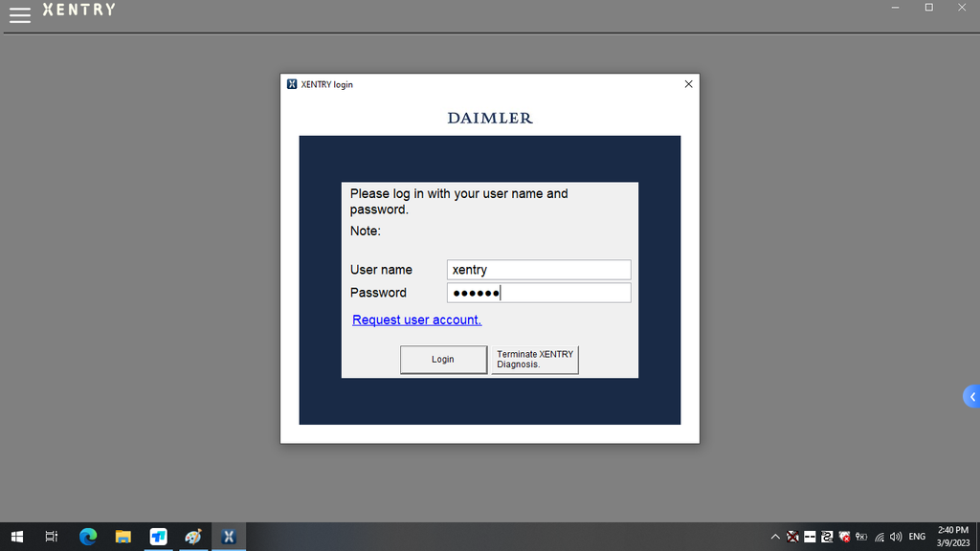Open the Windows Start menu
This screenshot has height=551, width=980.
click(x=16, y=537)
